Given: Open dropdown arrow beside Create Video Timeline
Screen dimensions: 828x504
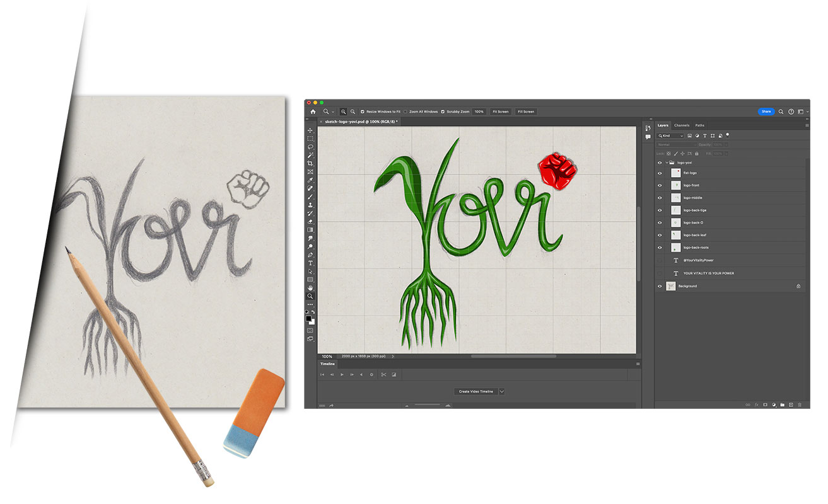Looking at the screenshot, I should (502, 391).
